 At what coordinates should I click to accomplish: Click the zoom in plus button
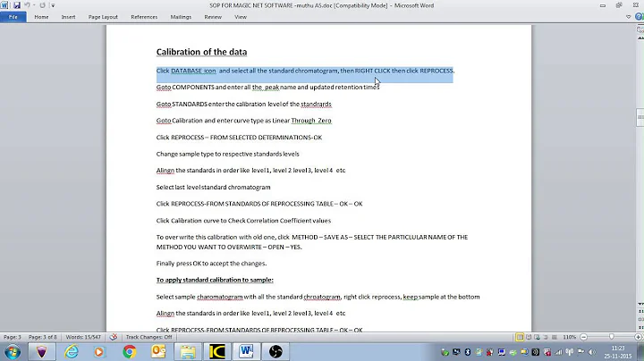tap(639, 337)
